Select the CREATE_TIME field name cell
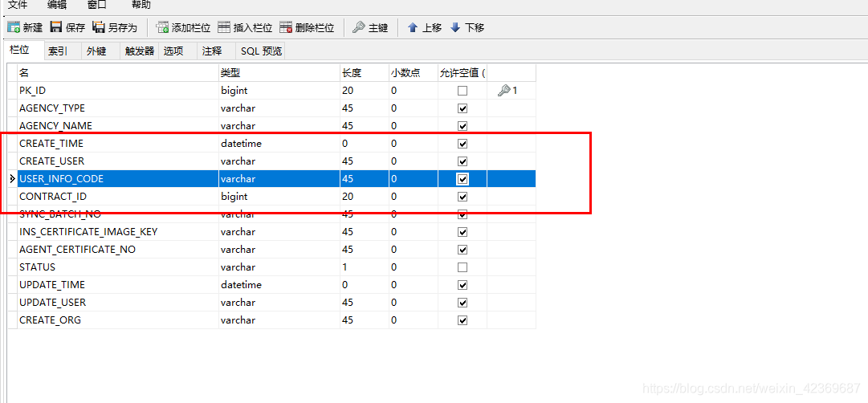Screen dimensions: 868x403 pos(118,144)
